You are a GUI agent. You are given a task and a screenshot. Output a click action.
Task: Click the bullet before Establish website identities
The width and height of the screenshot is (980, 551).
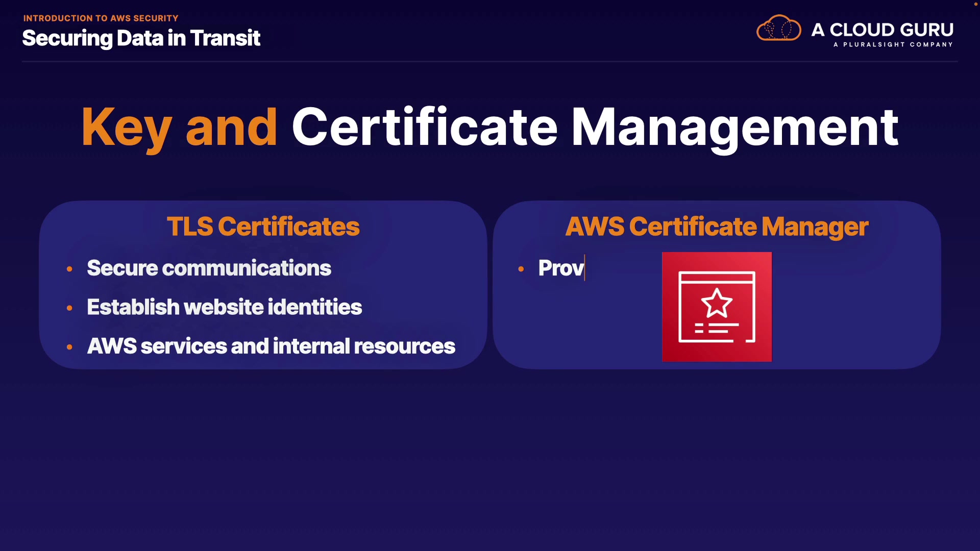click(69, 308)
